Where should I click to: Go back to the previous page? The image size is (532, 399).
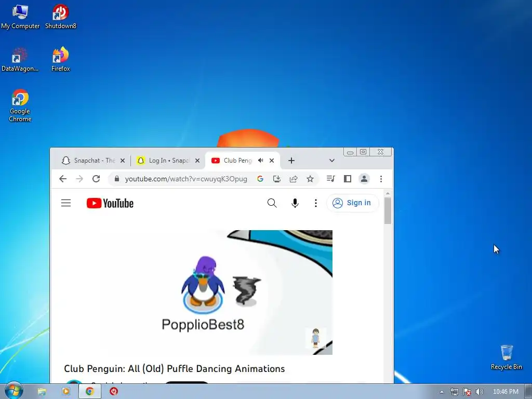click(x=63, y=179)
